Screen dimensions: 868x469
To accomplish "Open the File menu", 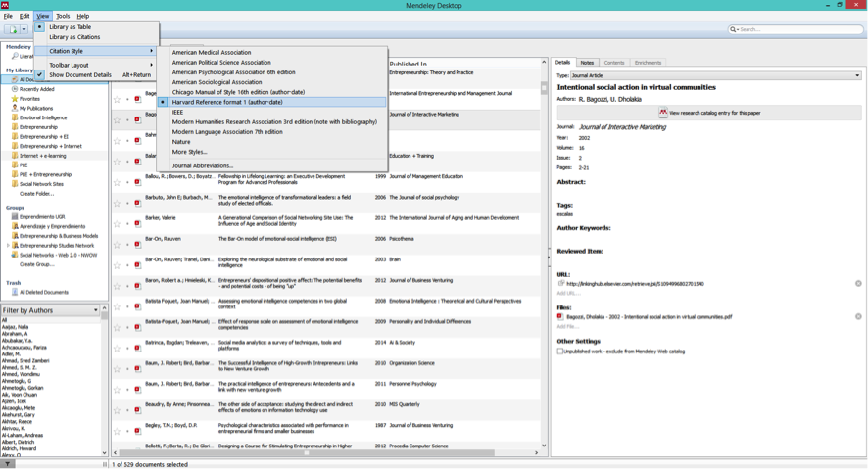I will (x=8, y=16).
